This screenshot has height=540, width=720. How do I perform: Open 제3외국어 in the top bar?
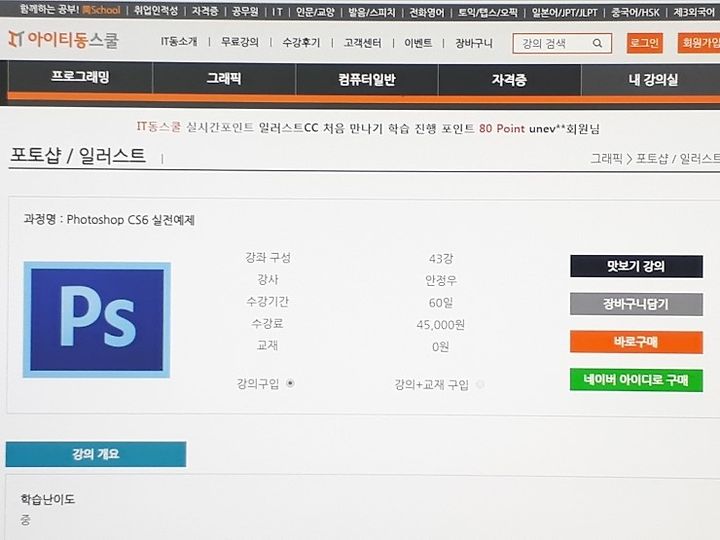(693, 12)
